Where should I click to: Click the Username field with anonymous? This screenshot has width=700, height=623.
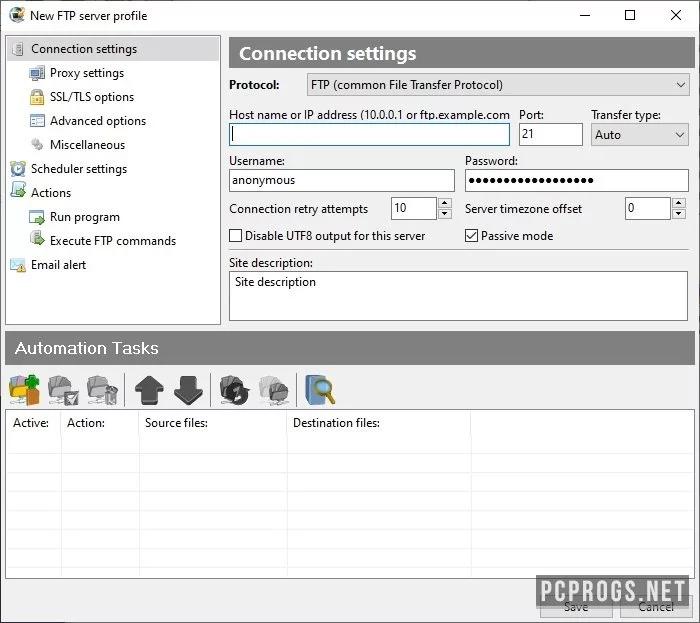pyautogui.click(x=342, y=180)
